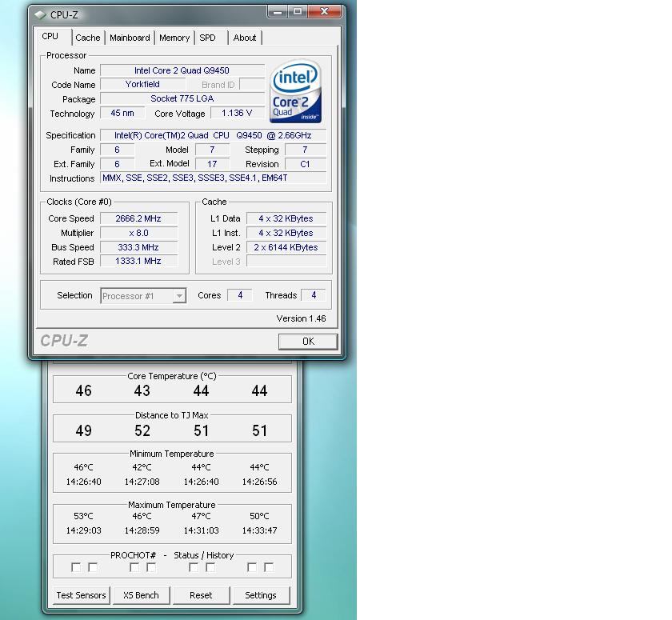Click the Rated FSB value '1333.1 MHz'
The height and width of the screenshot is (620, 672).
click(138, 261)
